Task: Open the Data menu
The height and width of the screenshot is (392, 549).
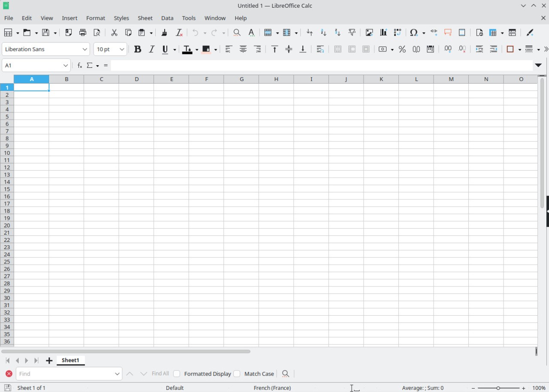Action: point(167,18)
